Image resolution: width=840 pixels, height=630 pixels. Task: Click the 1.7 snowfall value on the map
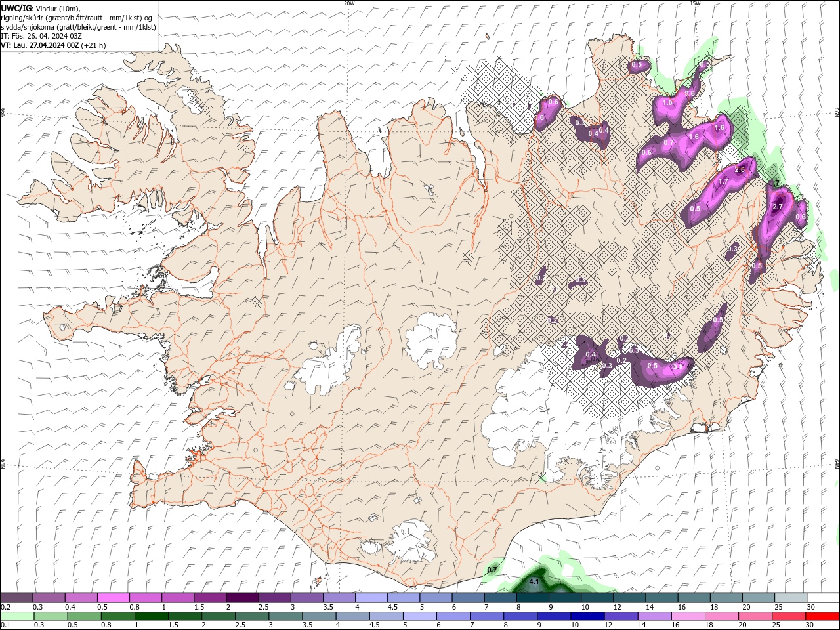724,181
